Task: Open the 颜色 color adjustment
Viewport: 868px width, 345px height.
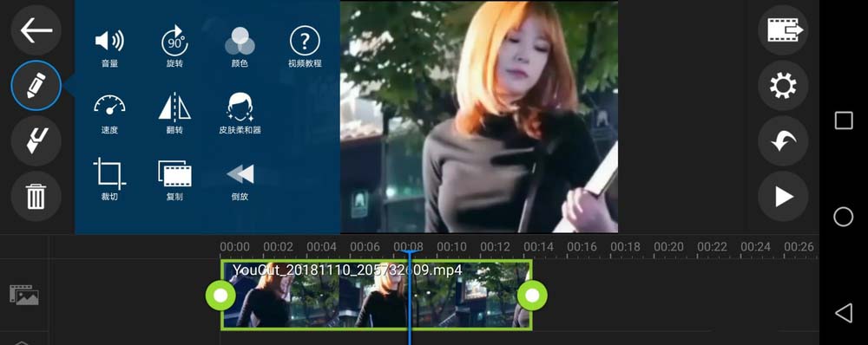Action: tap(240, 48)
